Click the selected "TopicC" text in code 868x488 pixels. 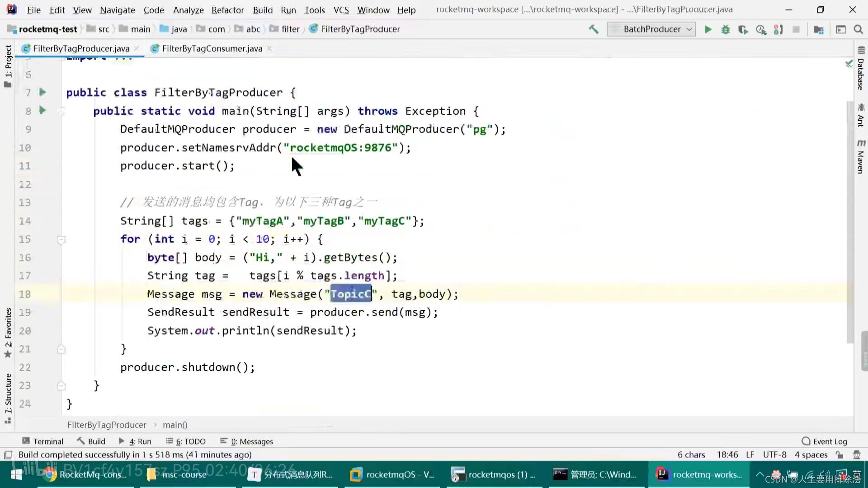(x=351, y=294)
